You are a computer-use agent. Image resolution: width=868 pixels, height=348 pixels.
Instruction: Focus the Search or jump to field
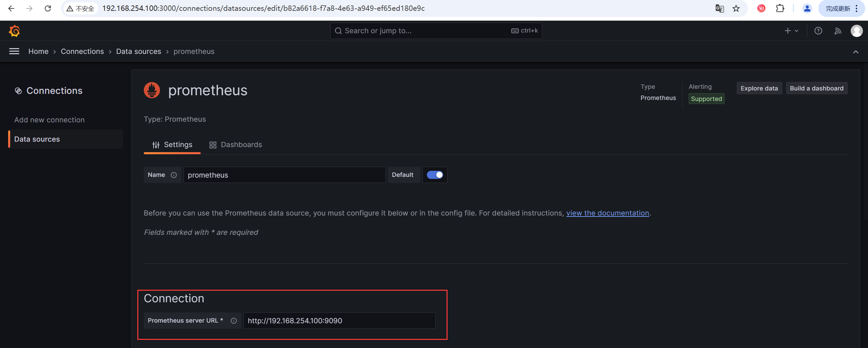[x=436, y=31]
